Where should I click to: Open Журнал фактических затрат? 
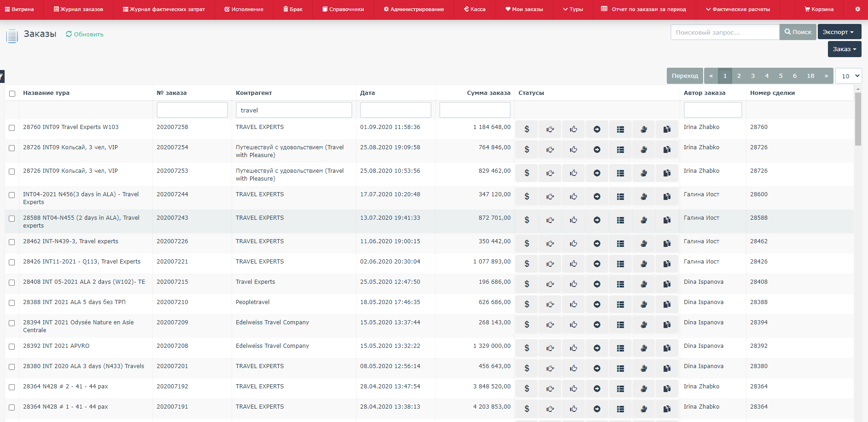coord(164,9)
